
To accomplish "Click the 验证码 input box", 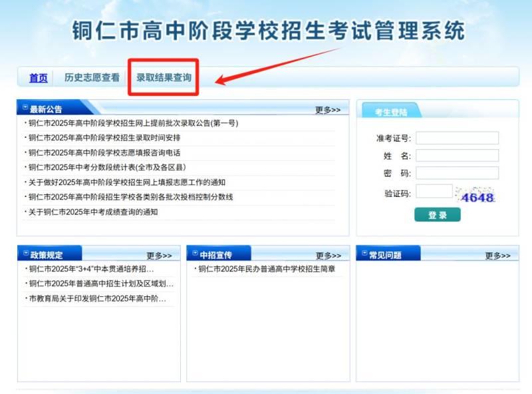I will coord(434,192).
